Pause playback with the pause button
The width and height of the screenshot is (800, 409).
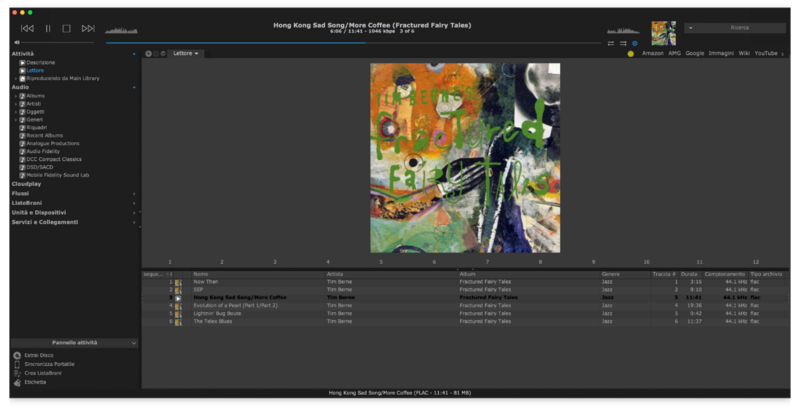coord(48,29)
